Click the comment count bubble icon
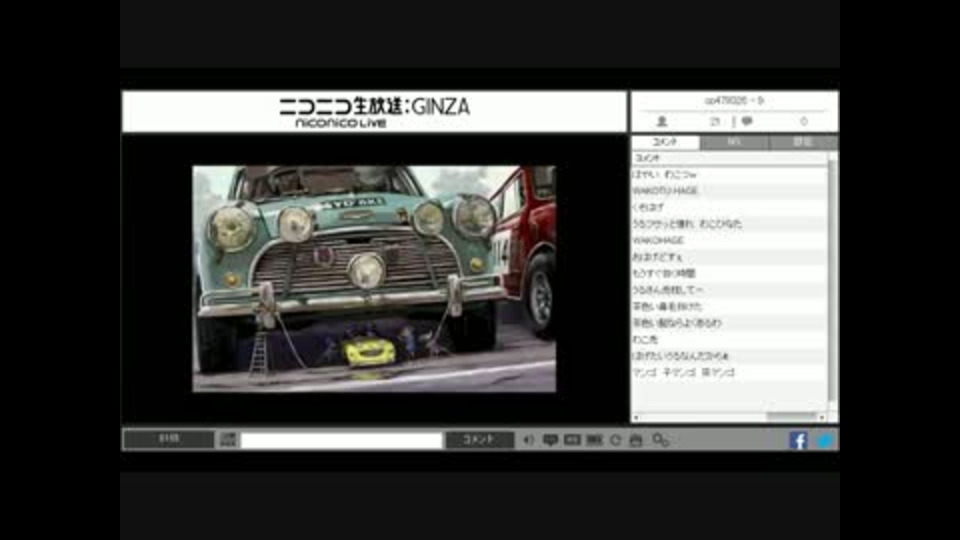Screen dimensions: 960x540 click(747, 121)
